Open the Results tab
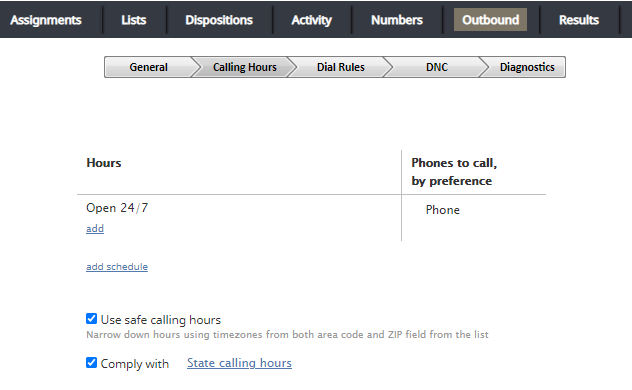 pos(579,20)
